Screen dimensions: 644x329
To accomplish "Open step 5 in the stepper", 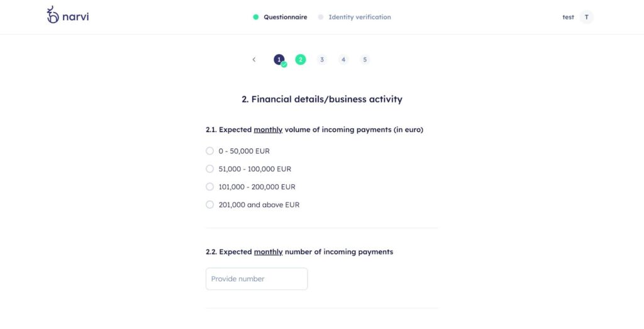I will tap(365, 60).
